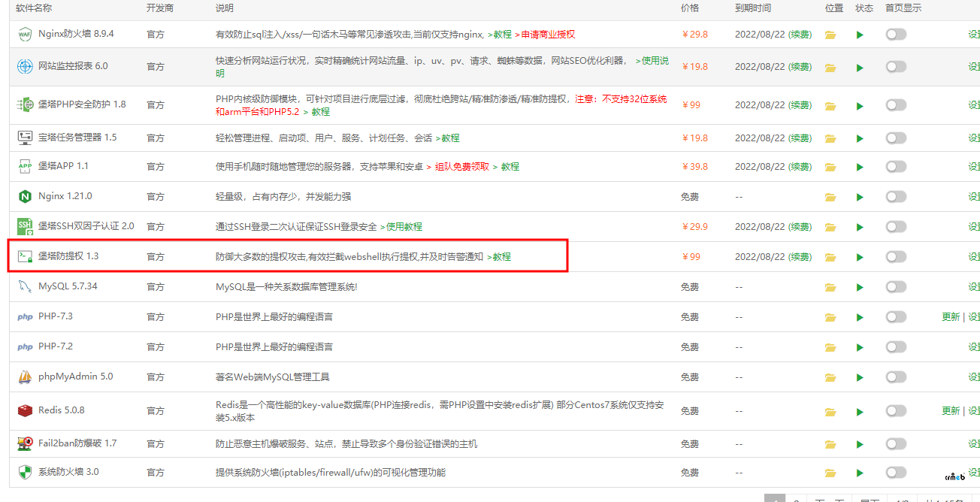Image resolution: width=980 pixels, height=502 pixels.
Task: Toggle homepage display for 堡塔PHP安全防护
Action: [x=896, y=104]
